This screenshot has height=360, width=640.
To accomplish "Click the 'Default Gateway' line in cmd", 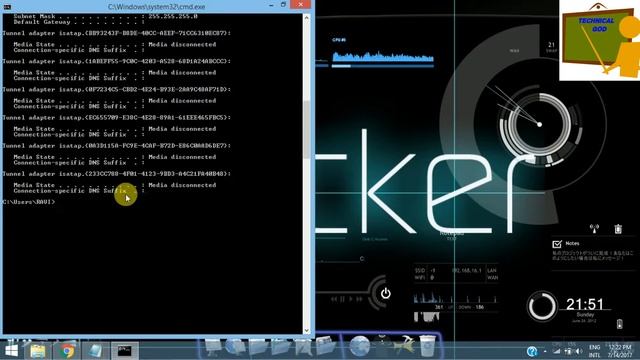I will tap(79, 22).
